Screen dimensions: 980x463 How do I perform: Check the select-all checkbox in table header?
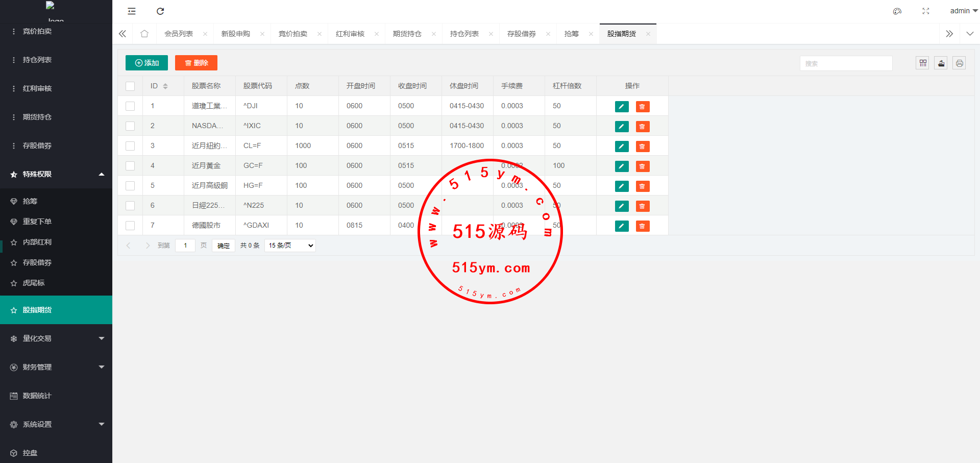point(130,86)
